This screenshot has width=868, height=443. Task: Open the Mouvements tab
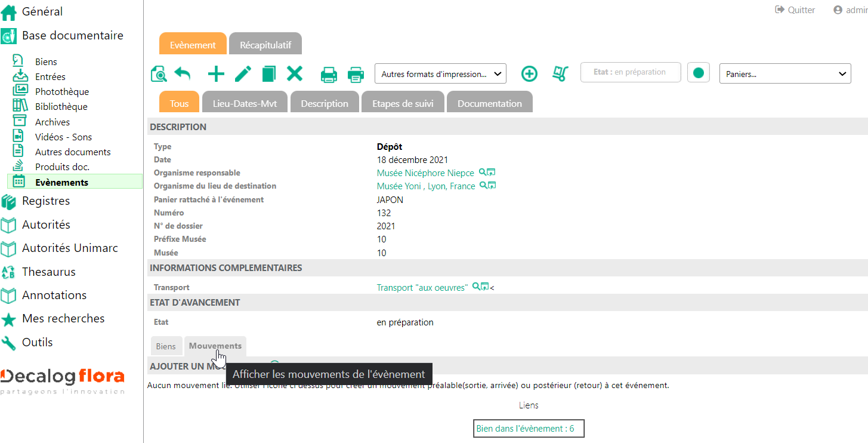click(215, 346)
